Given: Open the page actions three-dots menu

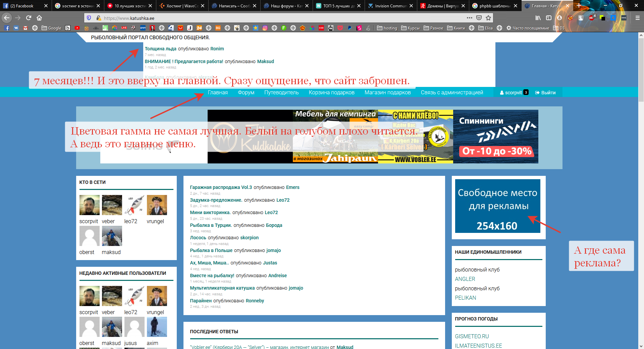Looking at the screenshot, I should [x=469, y=18].
